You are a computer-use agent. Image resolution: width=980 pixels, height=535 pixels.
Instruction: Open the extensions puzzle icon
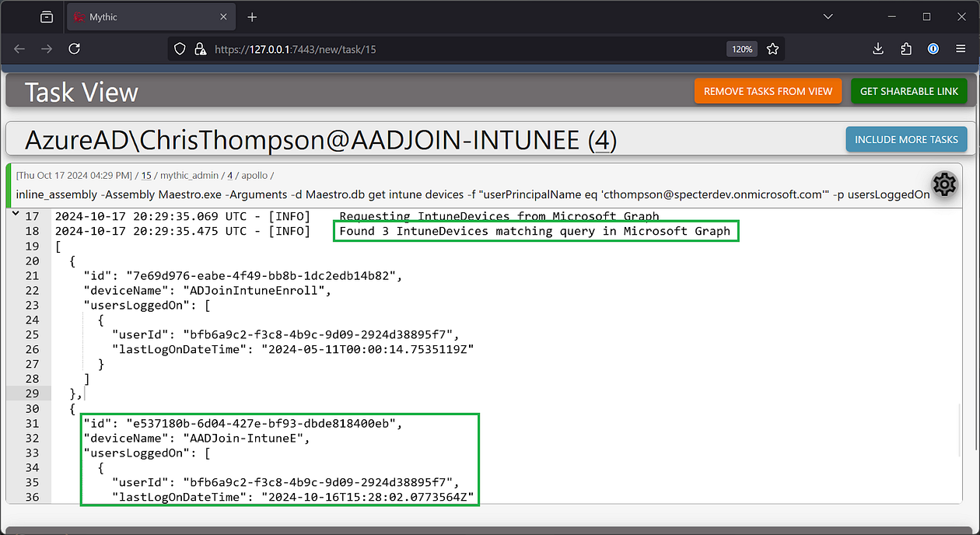(x=906, y=49)
